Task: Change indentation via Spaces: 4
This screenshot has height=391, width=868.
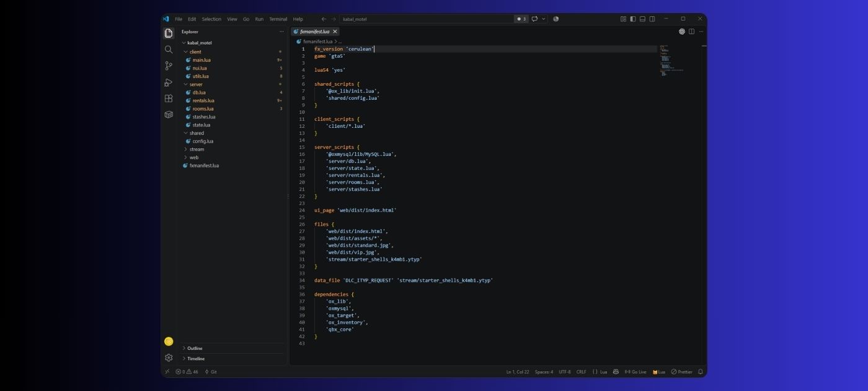Action: click(544, 372)
